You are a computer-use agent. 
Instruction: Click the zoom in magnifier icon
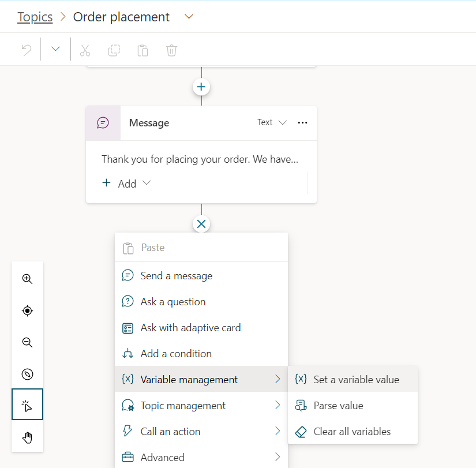coord(27,279)
